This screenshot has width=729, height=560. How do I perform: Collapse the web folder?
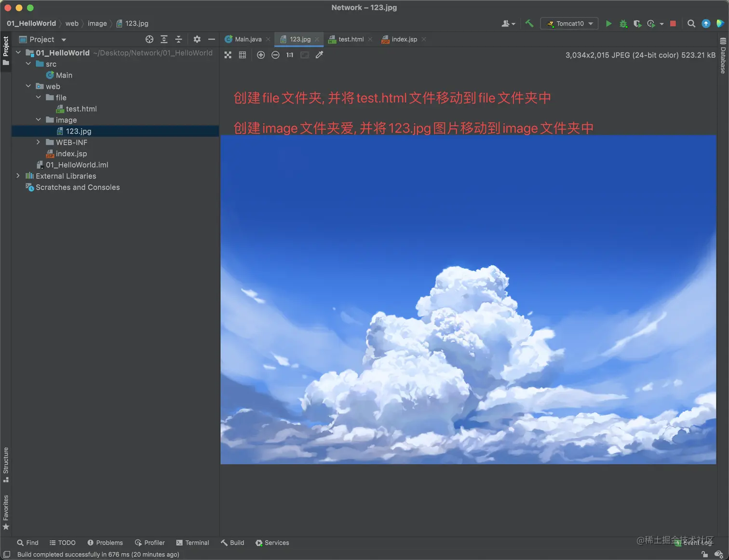click(x=28, y=86)
